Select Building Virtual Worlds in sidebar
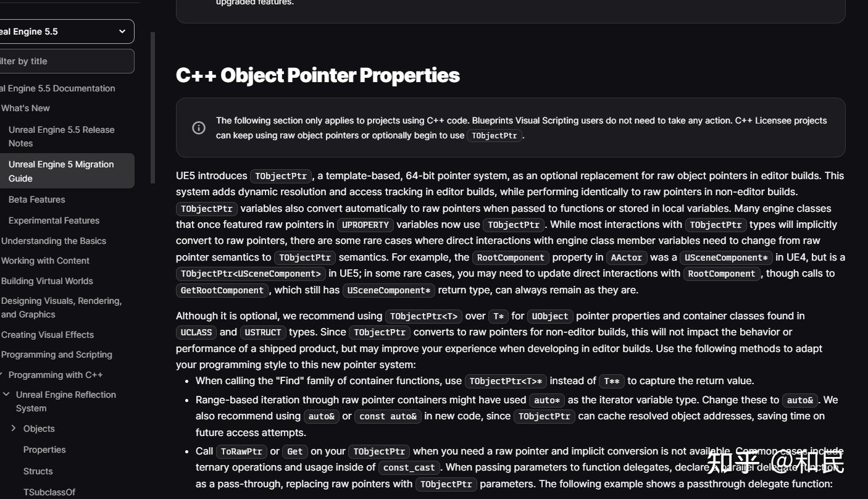Screen dimensions: 868x499 [x=47, y=281]
